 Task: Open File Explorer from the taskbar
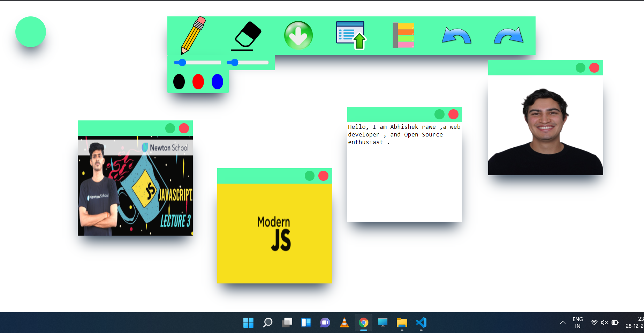(402, 323)
